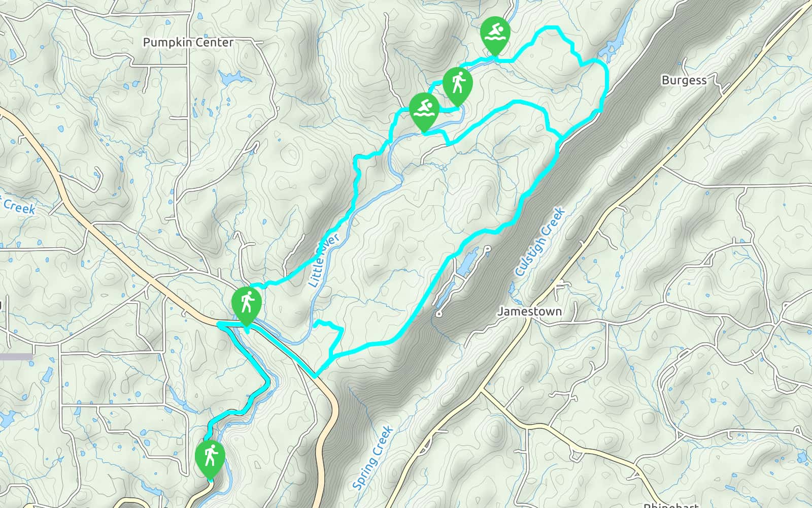Select the Little River label
Image resolution: width=812 pixels, height=508 pixels.
pyautogui.click(x=323, y=261)
